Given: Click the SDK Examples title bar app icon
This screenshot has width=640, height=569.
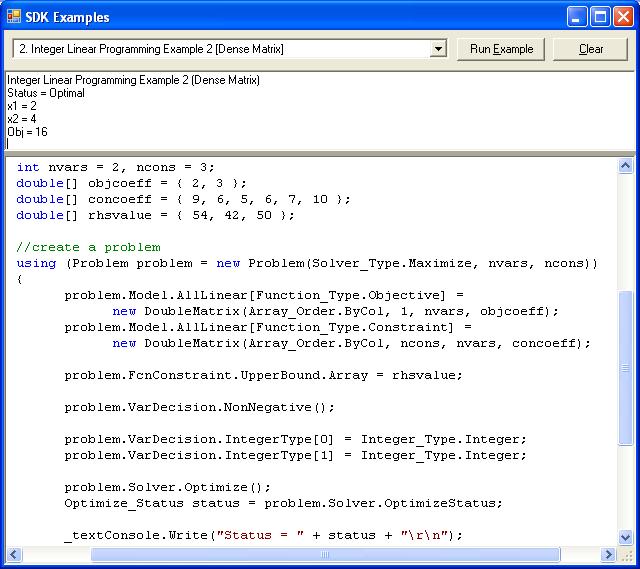Looking at the screenshot, I should pyautogui.click(x=15, y=17).
